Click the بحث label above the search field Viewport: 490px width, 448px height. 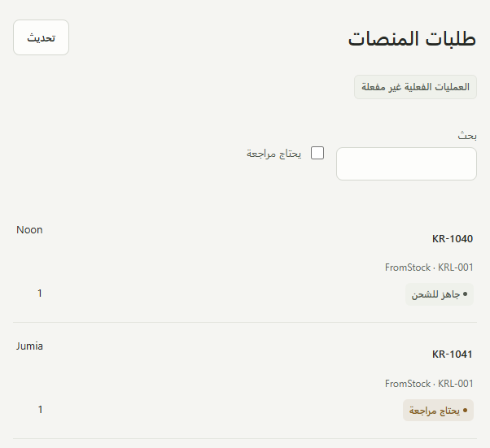pyautogui.click(x=467, y=136)
